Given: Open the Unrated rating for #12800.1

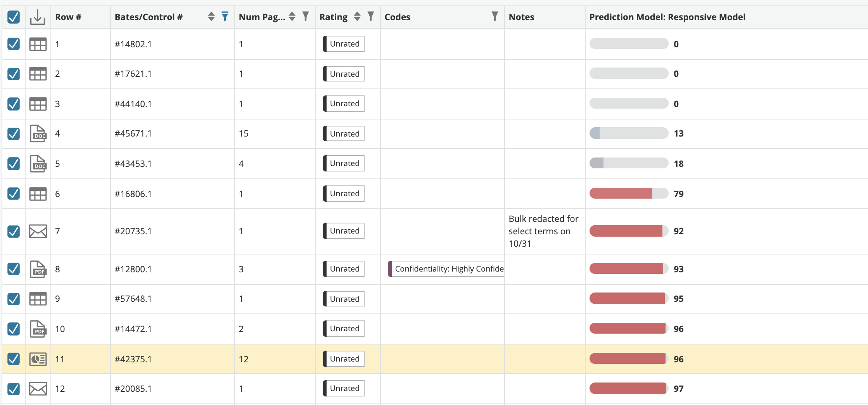Looking at the screenshot, I should (x=344, y=269).
